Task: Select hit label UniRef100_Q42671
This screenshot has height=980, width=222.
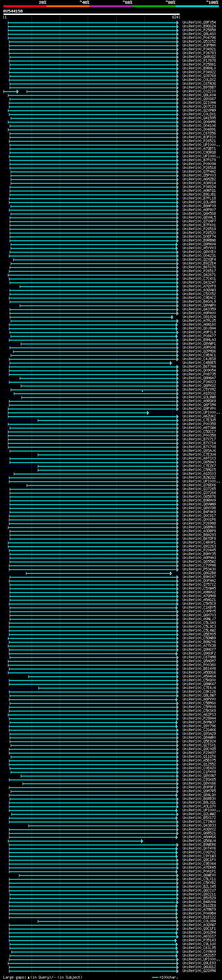Action: tap(199, 275)
